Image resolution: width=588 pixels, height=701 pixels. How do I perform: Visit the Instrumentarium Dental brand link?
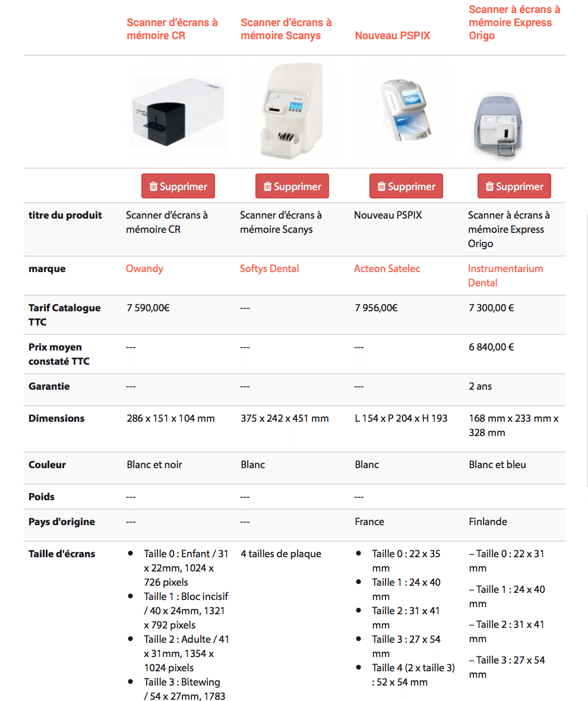coord(505,276)
